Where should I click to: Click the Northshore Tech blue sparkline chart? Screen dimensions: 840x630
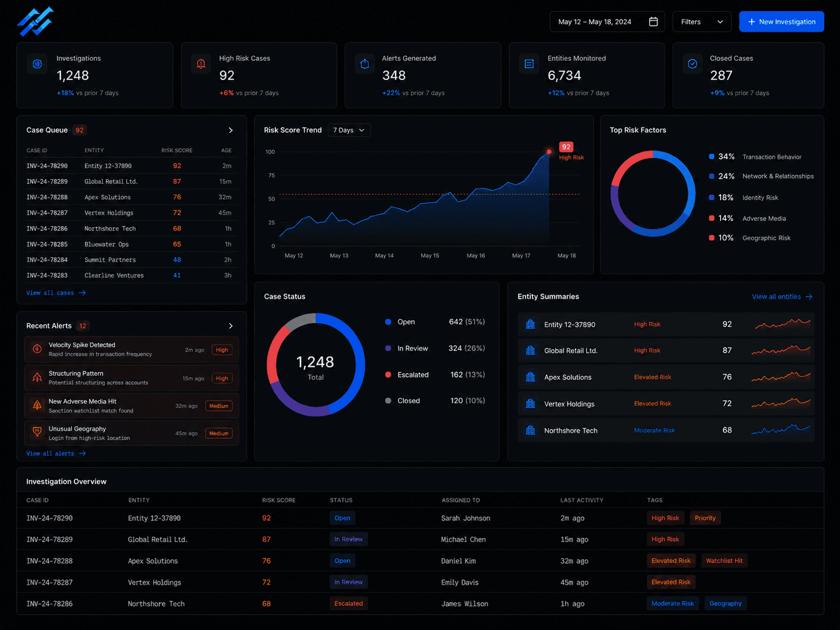tap(781, 430)
